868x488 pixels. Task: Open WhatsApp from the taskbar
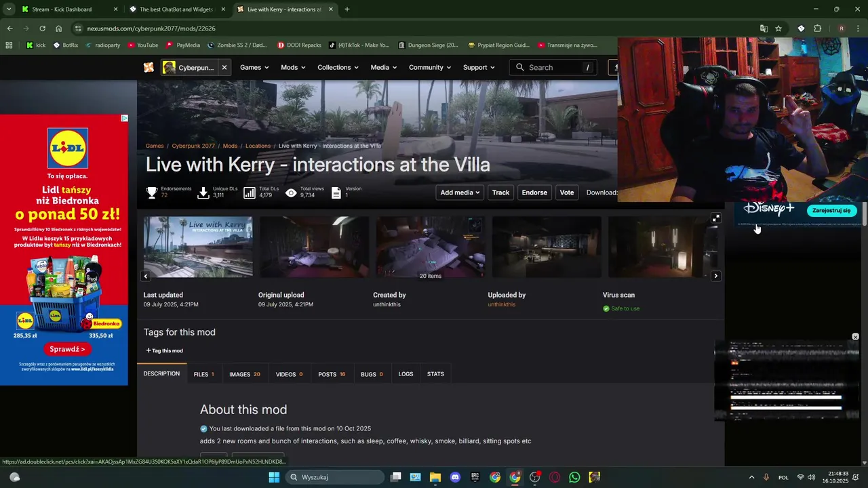(574, 477)
